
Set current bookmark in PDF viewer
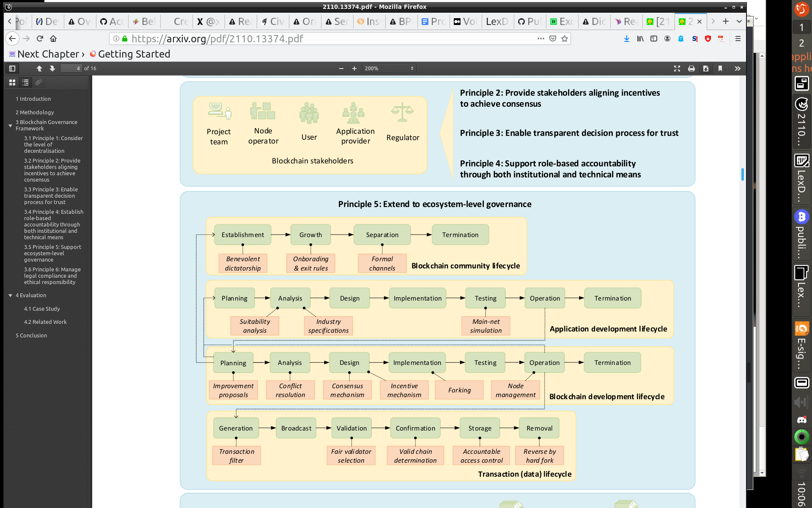721,68
